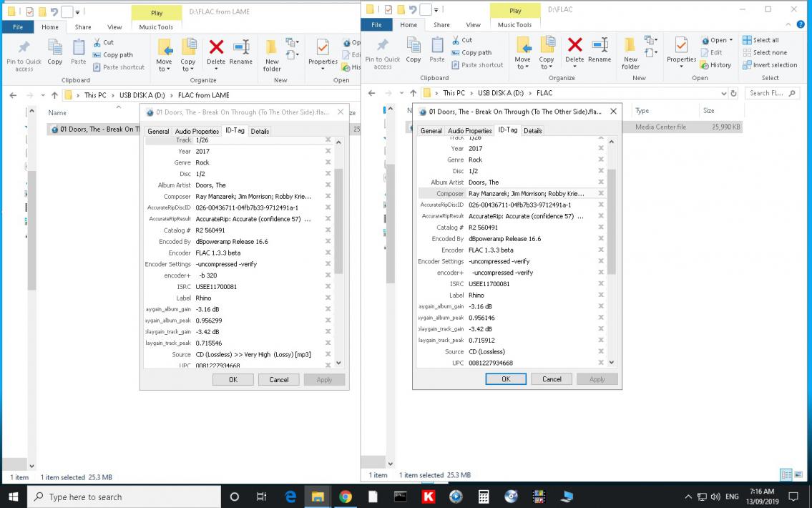Toggle details view button in status bar
The width and height of the screenshot is (812, 508).
point(786,474)
